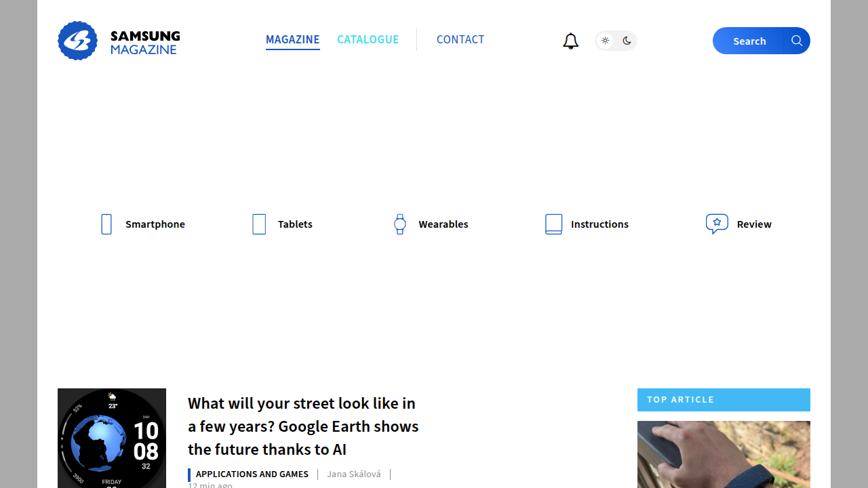Click the magnifier icon in Search
868x488 pixels.
pyautogui.click(x=797, y=41)
